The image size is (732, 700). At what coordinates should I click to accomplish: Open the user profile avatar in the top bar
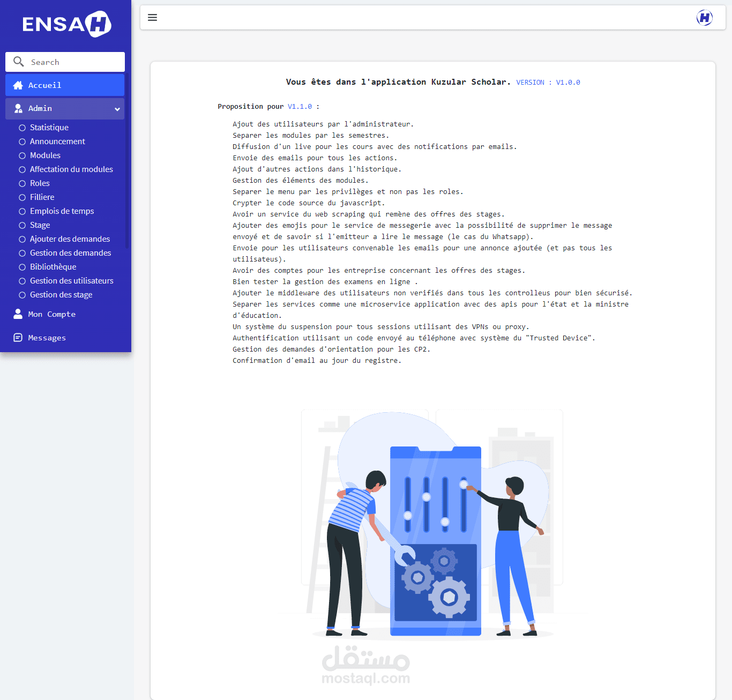(705, 18)
